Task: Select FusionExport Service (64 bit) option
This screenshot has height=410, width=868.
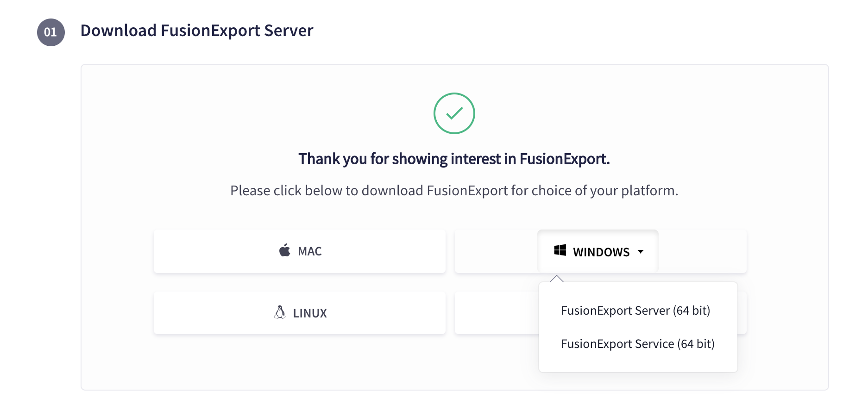Action: (637, 344)
